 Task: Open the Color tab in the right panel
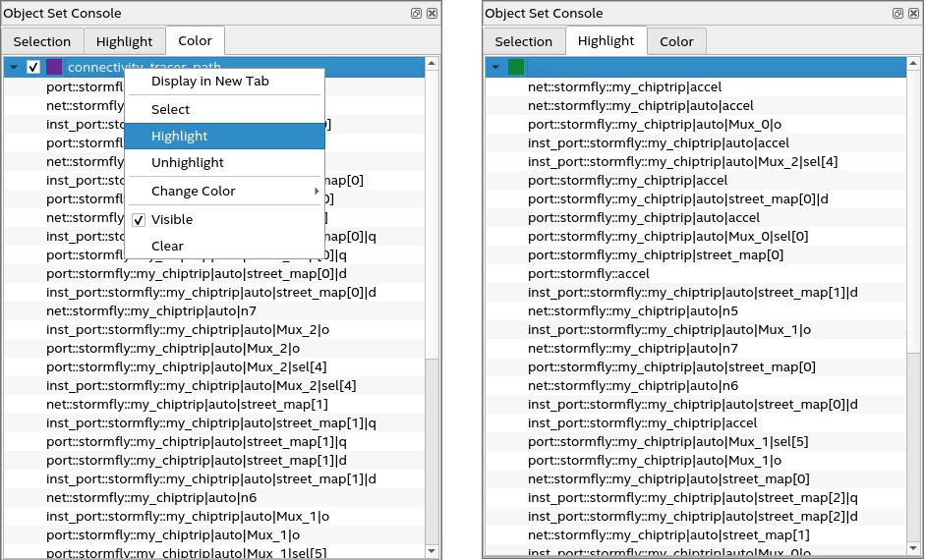tap(676, 41)
